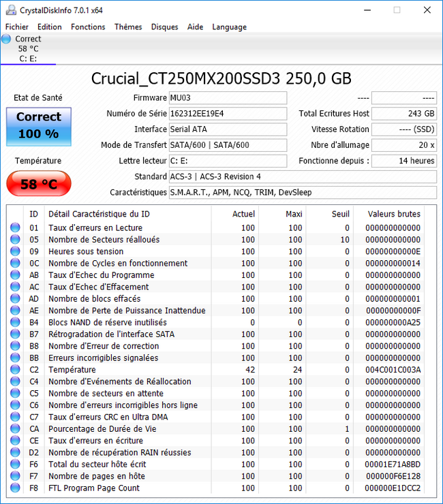
Task: Click the empty top-right info field
Action: pyautogui.click(x=404, y=97)
